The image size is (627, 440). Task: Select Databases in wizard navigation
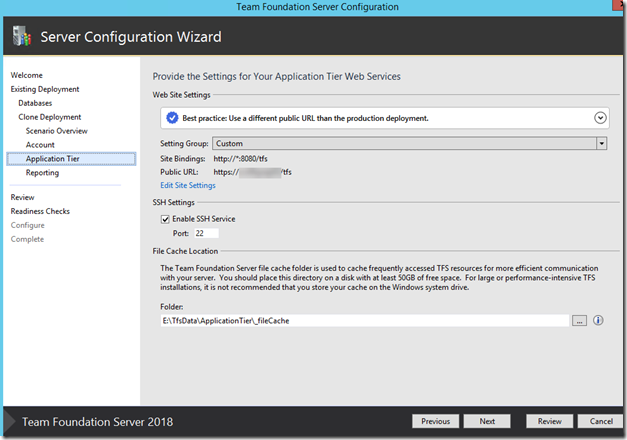35,103
